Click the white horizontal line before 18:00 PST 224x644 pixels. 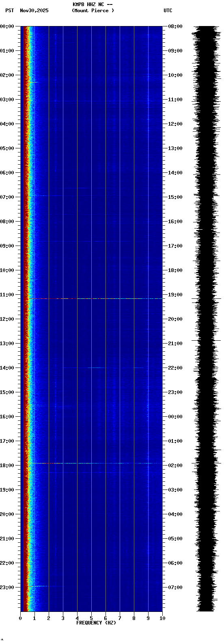(97, 463)
